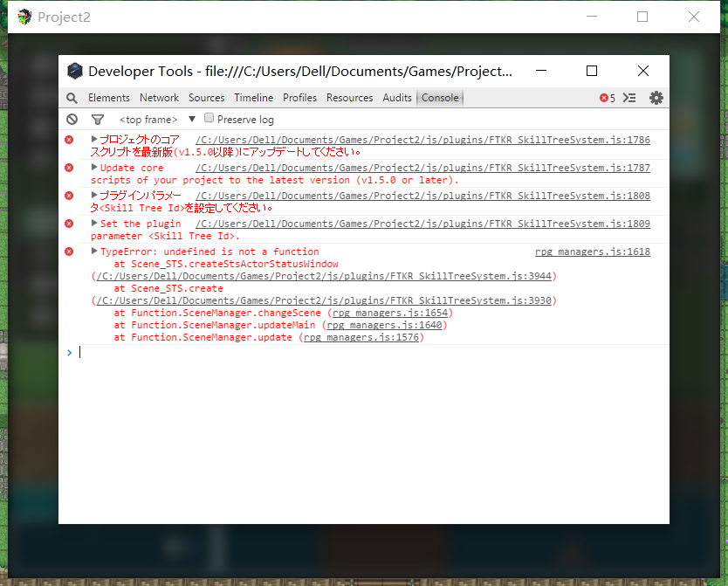This screenshot has height=586, width=728.
Task: Enable the Preserve log checkbox
Action: [209, 118]
